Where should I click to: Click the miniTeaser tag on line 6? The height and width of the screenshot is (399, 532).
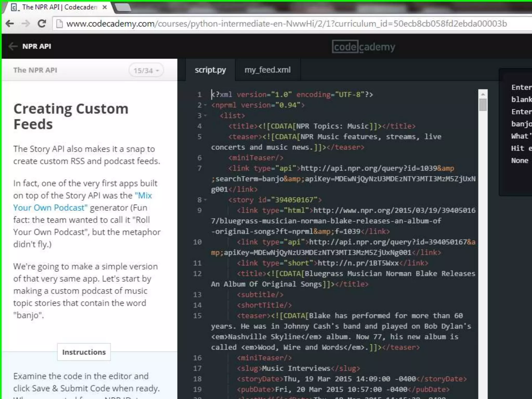tap(256, 158)
